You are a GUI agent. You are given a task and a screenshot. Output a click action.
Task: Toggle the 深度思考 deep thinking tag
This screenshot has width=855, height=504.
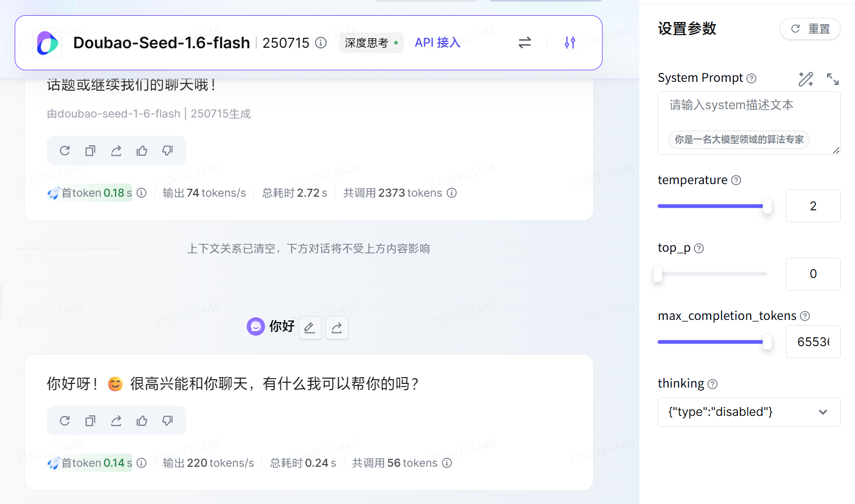click(x=371, y=43)
